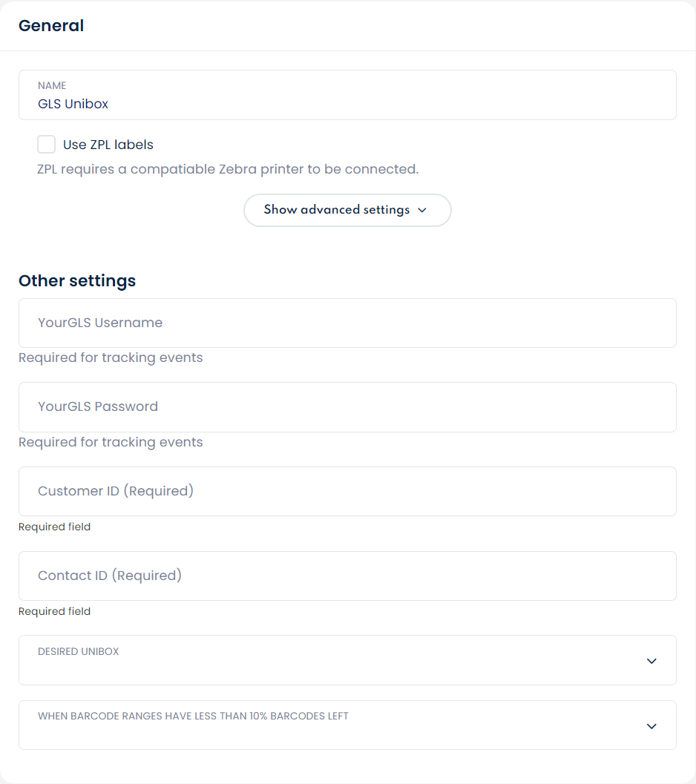Click the Other settings heading
Image resolution: width=696 pixels, height=784 pixels.
click(77, 281)
